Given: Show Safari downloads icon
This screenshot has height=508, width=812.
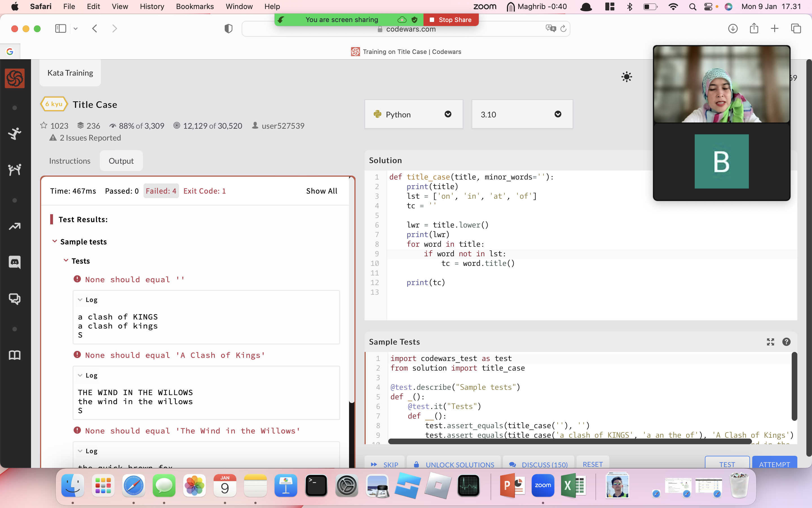Looking at the screenshot, I should point(733,29).
